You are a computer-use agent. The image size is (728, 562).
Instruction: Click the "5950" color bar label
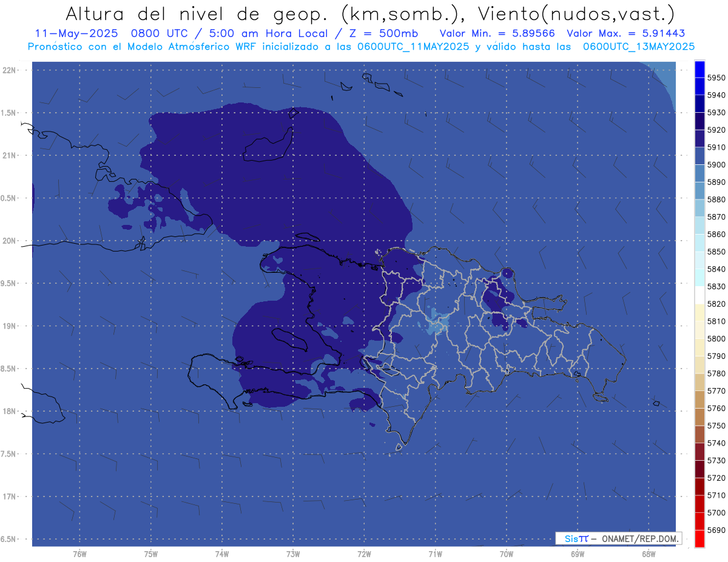click(716, 78)
